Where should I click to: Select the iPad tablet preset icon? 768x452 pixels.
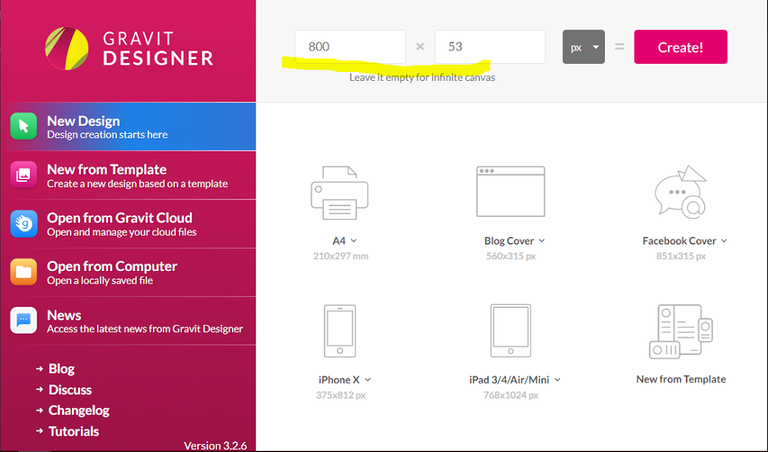(510, 331)
